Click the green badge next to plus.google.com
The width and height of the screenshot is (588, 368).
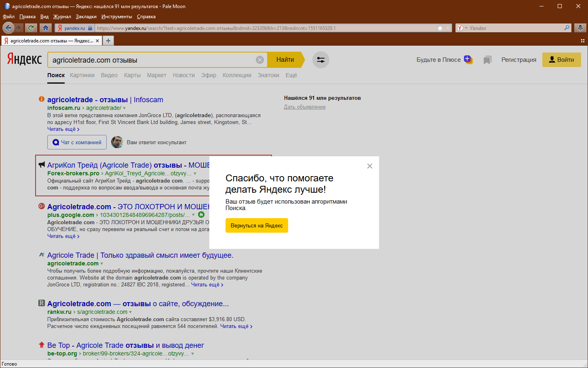(x=201, y=215)
